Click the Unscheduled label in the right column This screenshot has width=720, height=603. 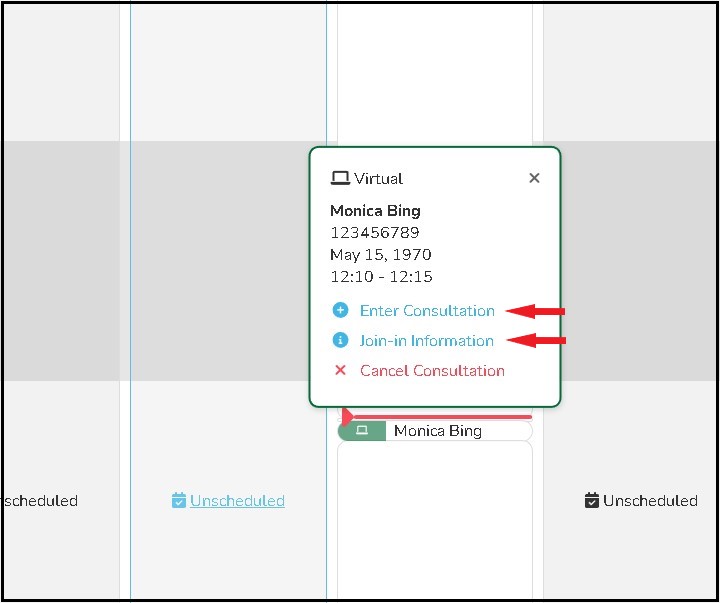650,501
